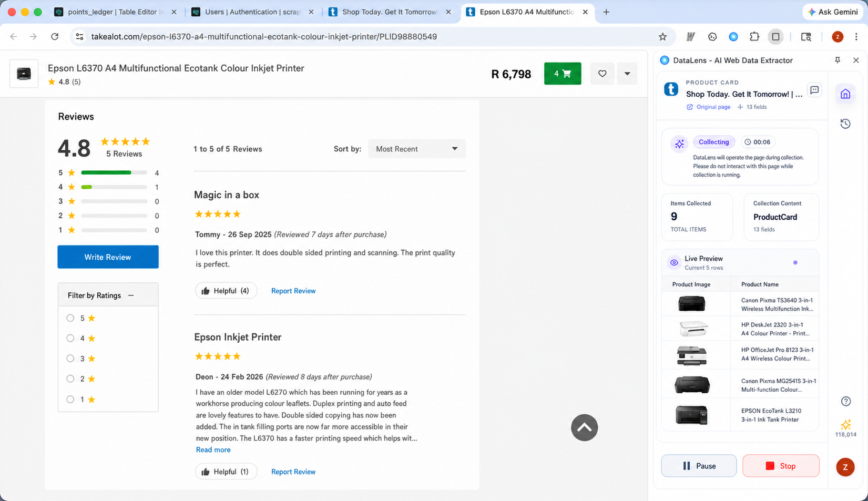868x501 pixels.
Task: Click the HP OfficeJet Pro 8123 product name
Action: click(x=777, y=354)
